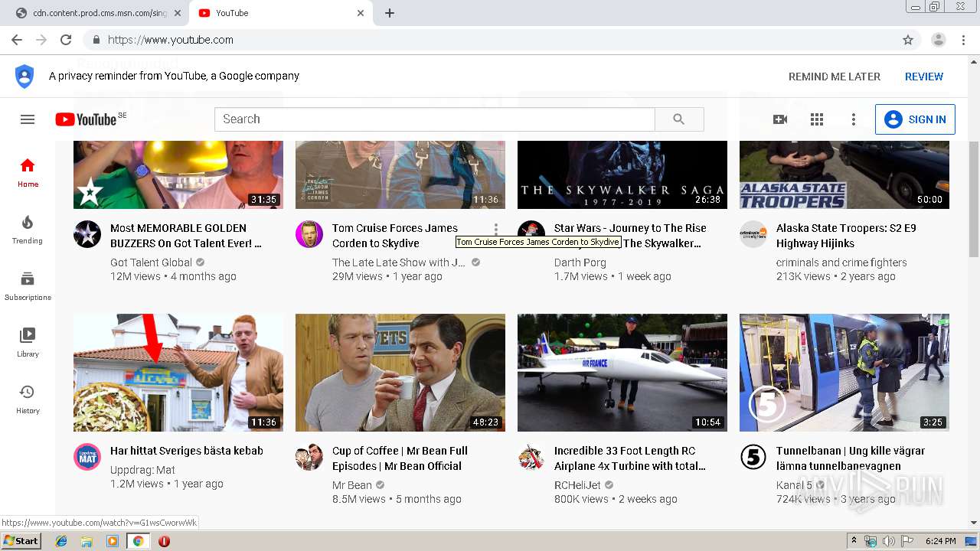Click title Most MEMORABLE GOLDEN BUZZERS

[186, 236]
